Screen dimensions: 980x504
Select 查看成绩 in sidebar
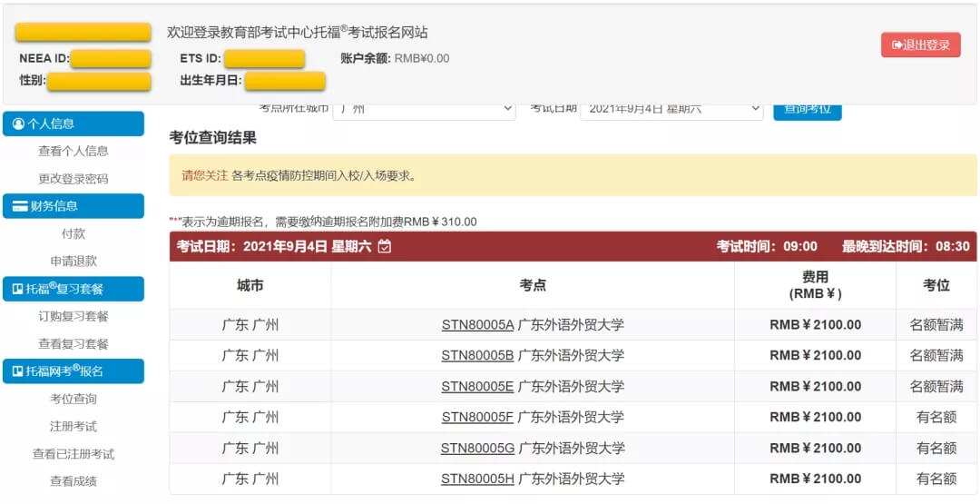pos(73,481)
